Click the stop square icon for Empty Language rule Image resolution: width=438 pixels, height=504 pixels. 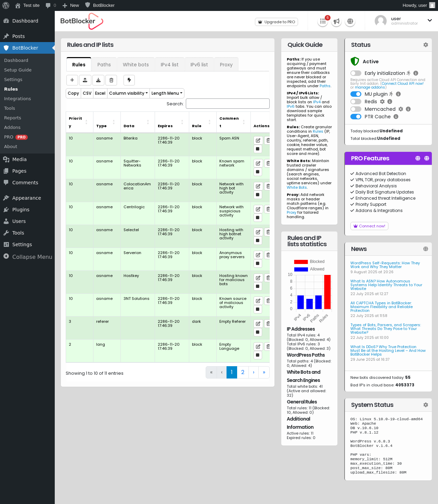point(258,355)
